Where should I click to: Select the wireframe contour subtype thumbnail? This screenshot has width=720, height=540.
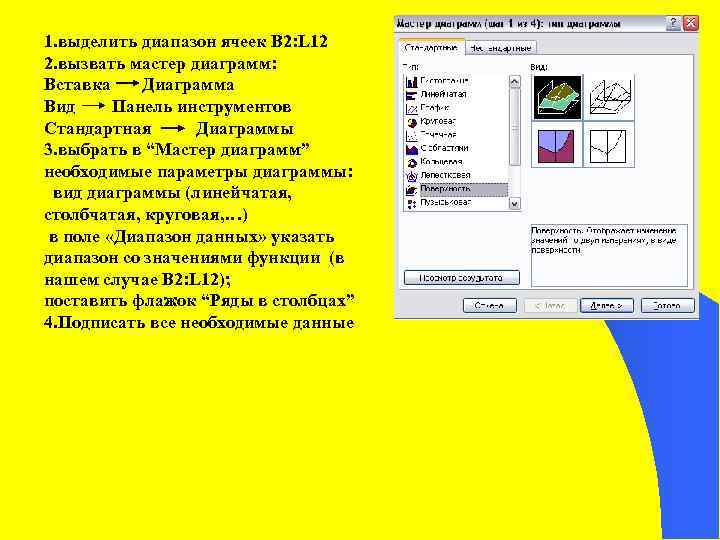coord(609,146)
